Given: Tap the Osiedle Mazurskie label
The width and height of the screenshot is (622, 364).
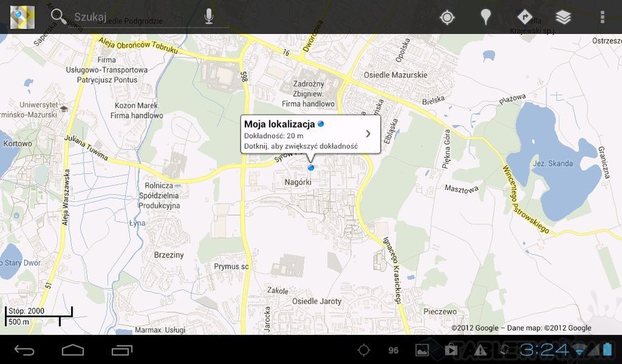Looking at the screenshot, I should (395, 75).
